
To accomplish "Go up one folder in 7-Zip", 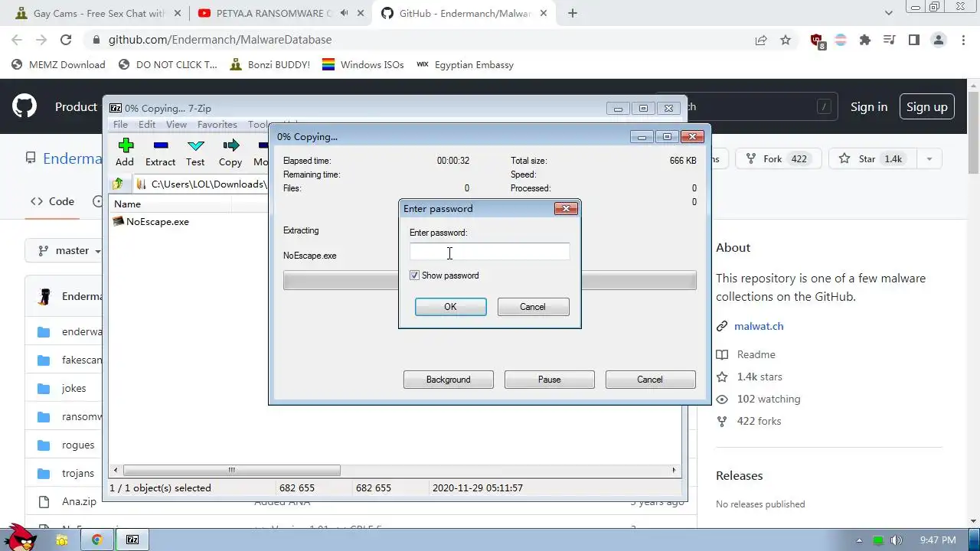I will [x=118, y=184].
